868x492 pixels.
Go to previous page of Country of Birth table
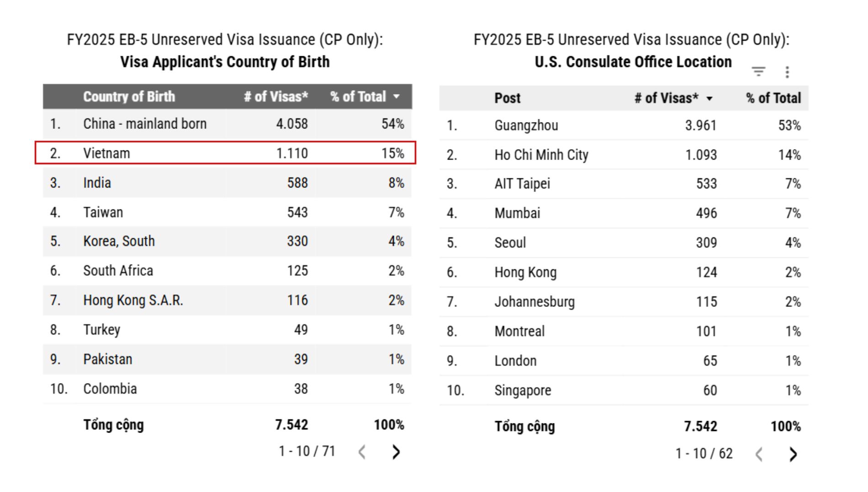(362, 452)
